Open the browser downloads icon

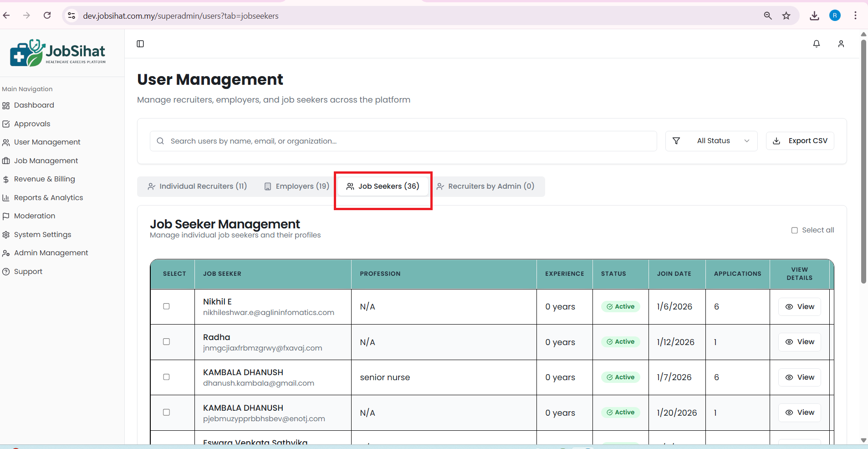point(814,16)
